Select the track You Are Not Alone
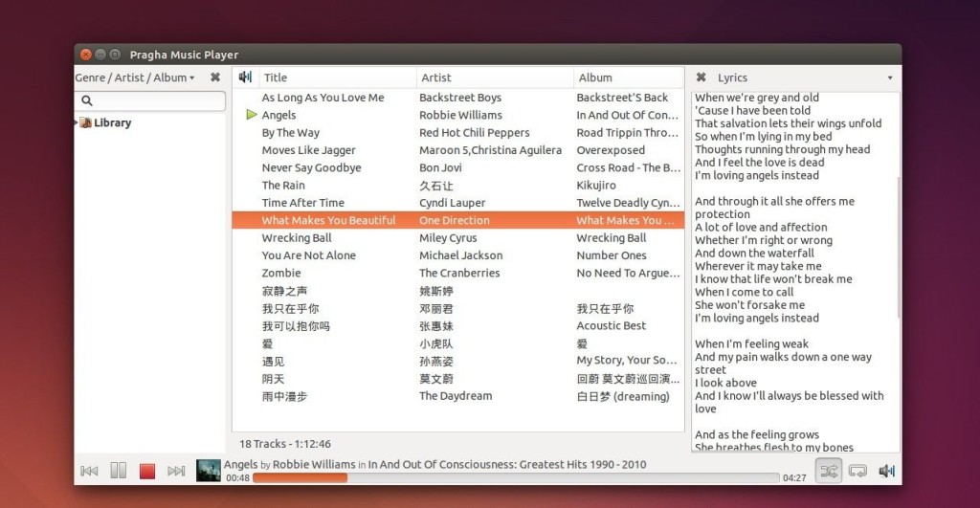 (x=309, y=254)
